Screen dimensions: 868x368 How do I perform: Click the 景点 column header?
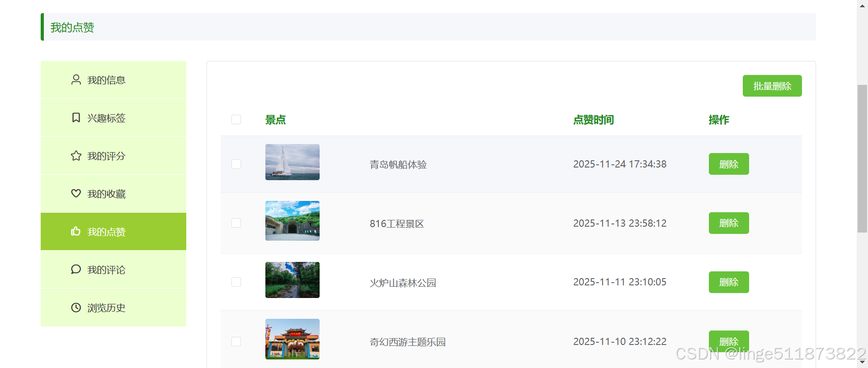click(x=275, y=120)
